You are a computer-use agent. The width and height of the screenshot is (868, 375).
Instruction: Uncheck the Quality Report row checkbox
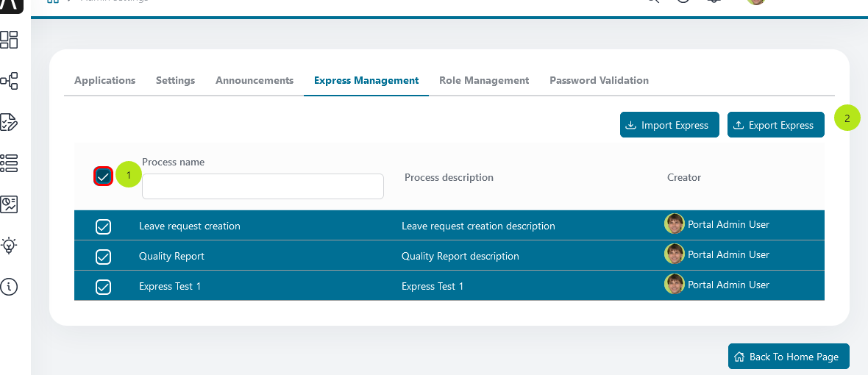coord(104,257)
